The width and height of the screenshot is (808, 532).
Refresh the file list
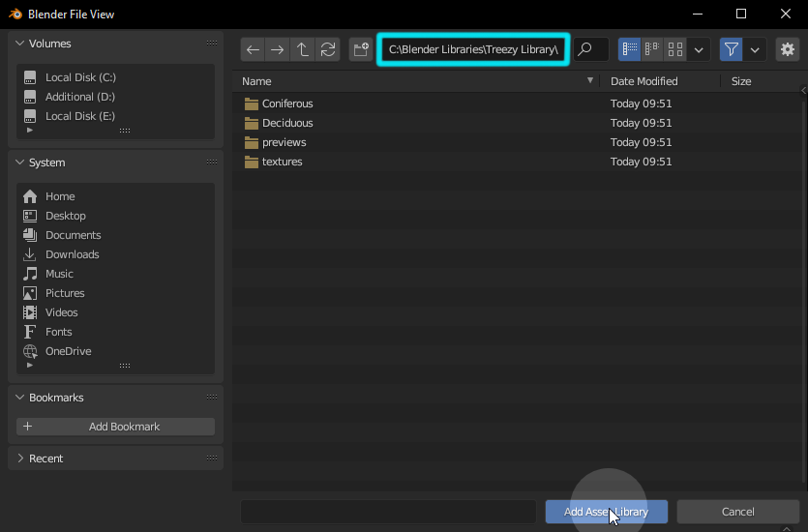pyautogui.click(x=328, y=49)
